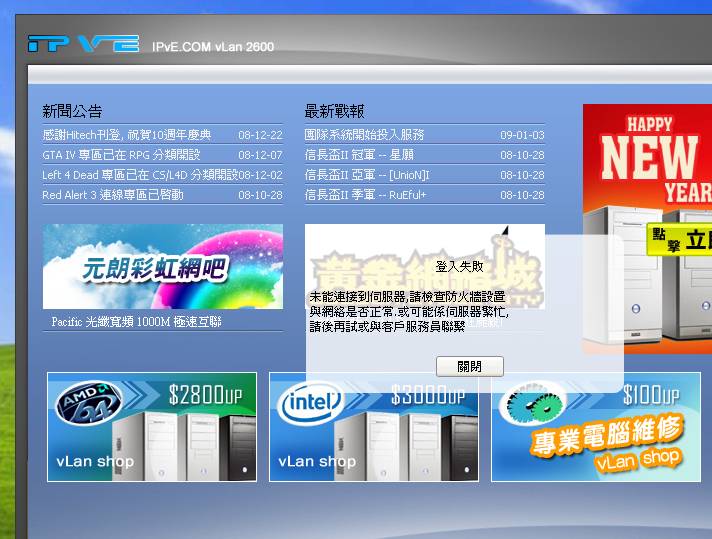This screenshot has height=539, width=712.
Task: Open the AMD 64 $2800UP vLan shop ad
Action: click(x=152, y=427)
